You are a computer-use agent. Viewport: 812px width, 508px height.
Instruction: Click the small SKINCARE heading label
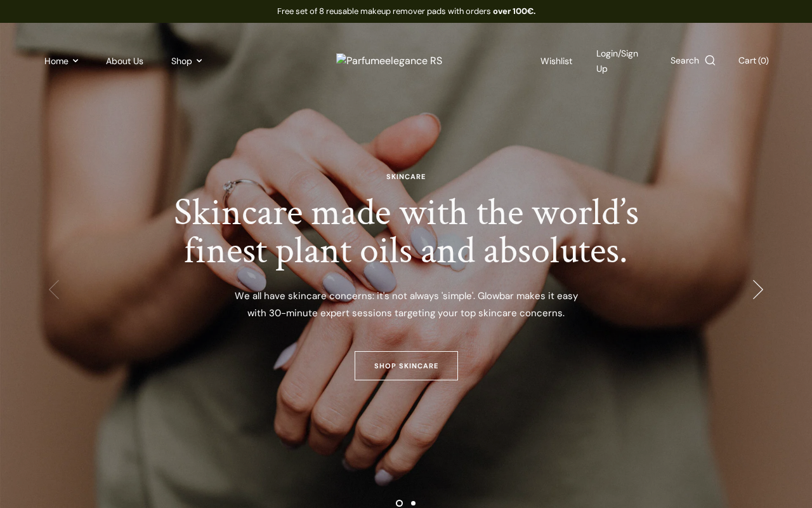pyautogui.click(x=406, y=177)
